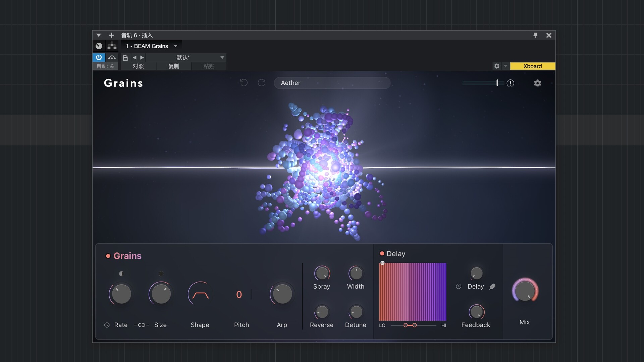Toggle the Rate-Size link icon
The width and height of the screenshot is (644, 362).
(x=141, y=325)
